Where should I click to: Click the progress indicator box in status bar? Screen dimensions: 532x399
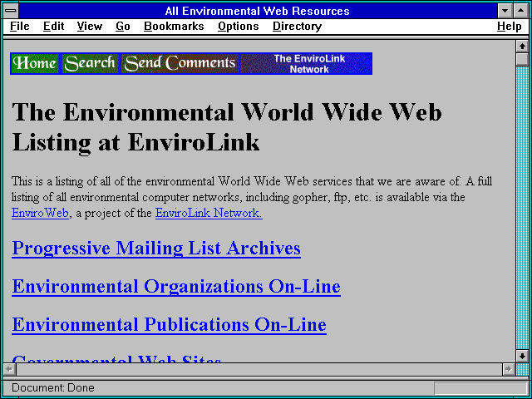tap(480, 388)
